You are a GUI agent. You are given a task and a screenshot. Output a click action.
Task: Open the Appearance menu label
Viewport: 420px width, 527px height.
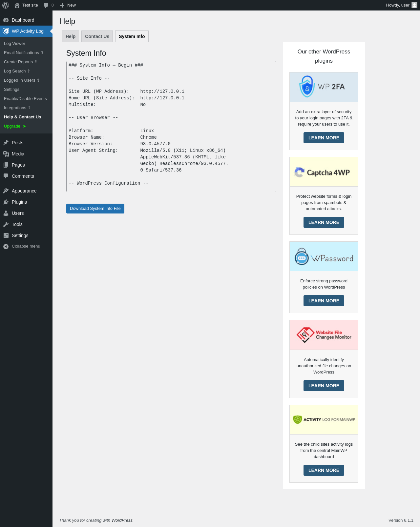click(x=24, y=191)
